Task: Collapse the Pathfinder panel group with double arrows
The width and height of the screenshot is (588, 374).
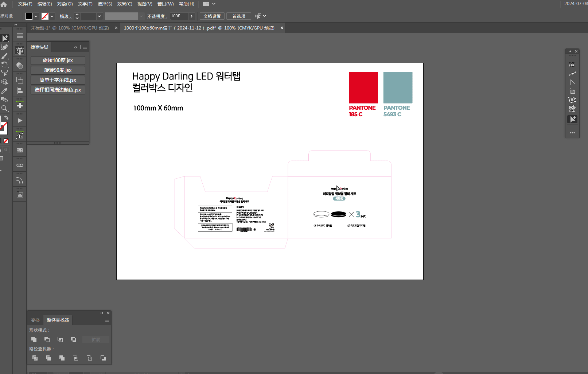Action: 102,313
